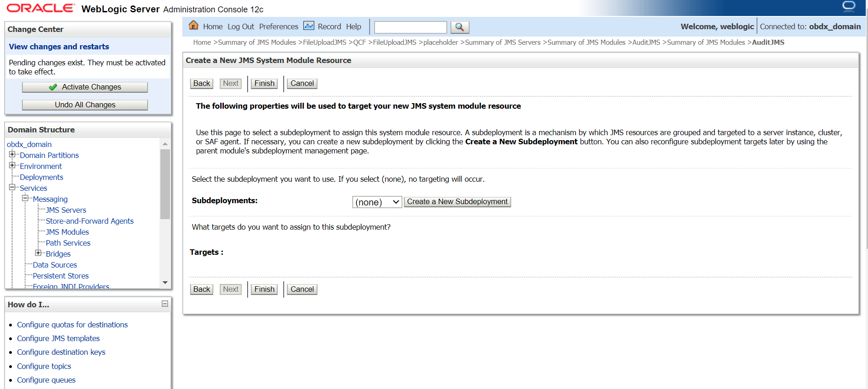Click Activate Changes with green checkmark
The image size is (868, 389).
[85, 87]
